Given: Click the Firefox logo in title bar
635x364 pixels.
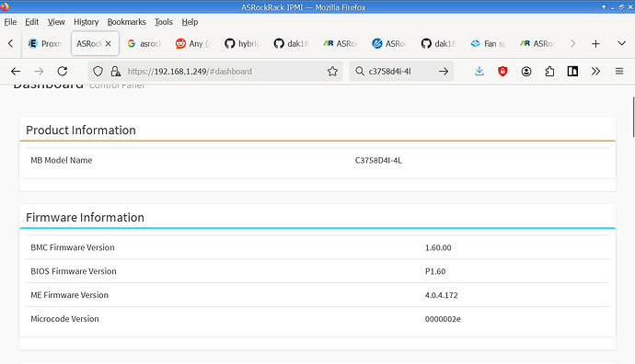Looking at the screenshot, I should (5, 6).
